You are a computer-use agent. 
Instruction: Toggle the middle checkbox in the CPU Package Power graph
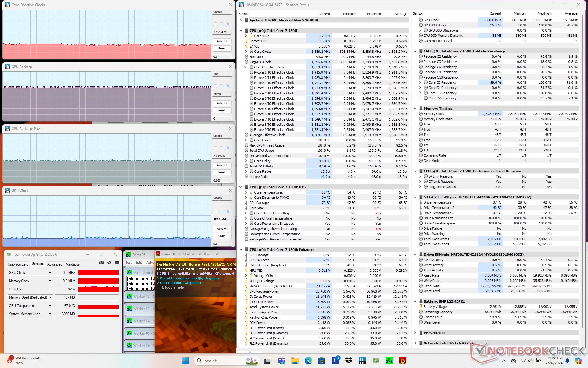221,148
